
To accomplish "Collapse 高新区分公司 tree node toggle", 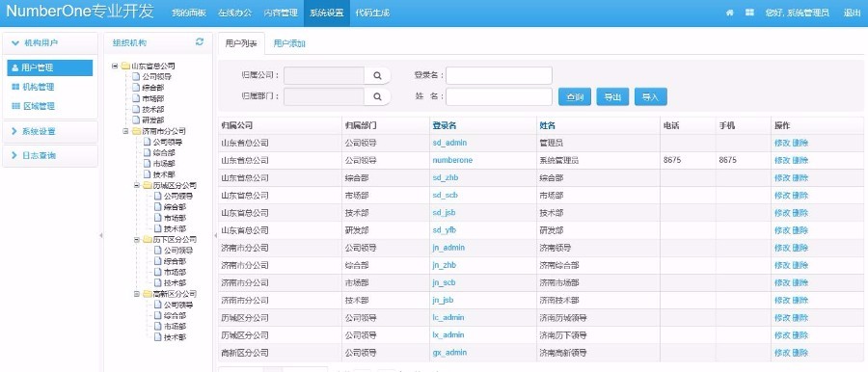I will [x=137, y=294].
